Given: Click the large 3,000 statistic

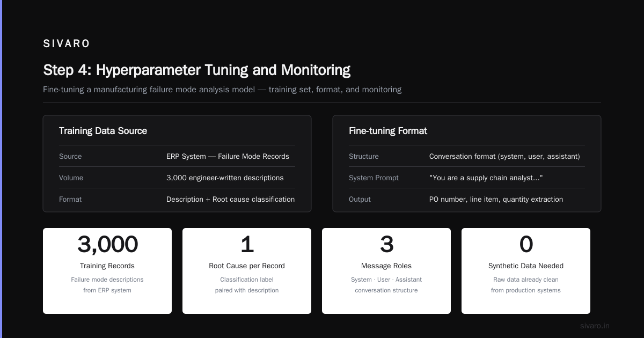Looking at the screenshot, I should (107, 244).
